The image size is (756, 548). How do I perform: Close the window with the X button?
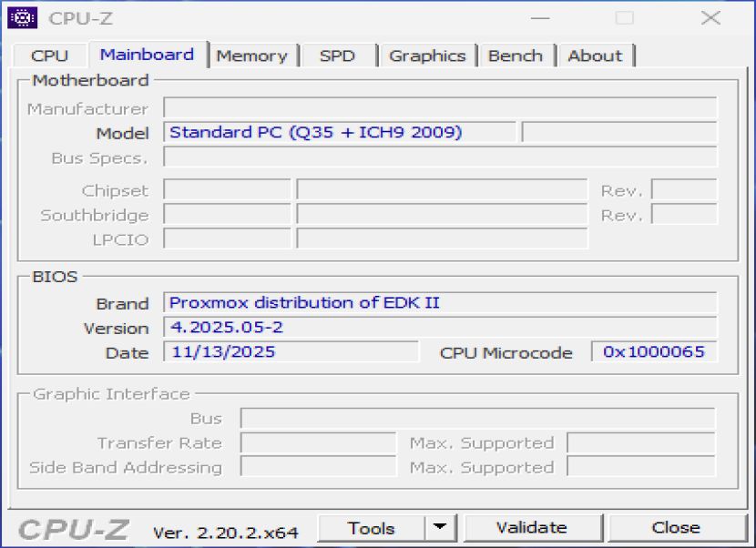[x=710, y=18]
